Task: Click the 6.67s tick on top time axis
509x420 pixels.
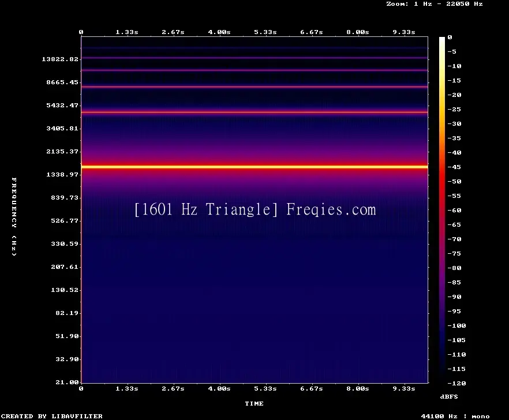Action: tap(312, 32)
